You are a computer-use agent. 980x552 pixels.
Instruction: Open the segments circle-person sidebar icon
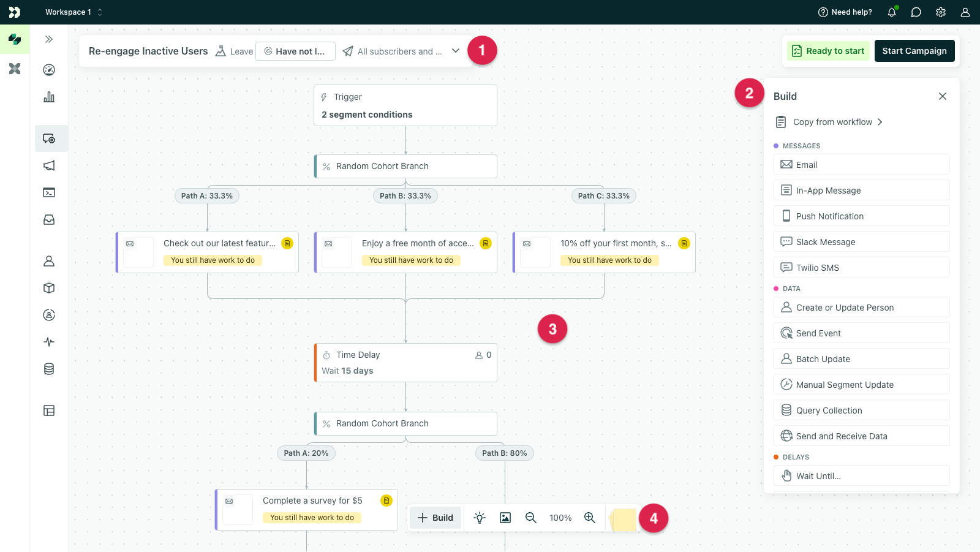[49, 315]
